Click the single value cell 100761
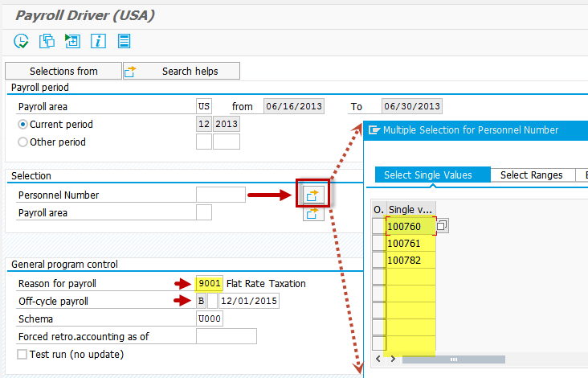Viewport: 588px width, 378px height. [x=411, y=243]
